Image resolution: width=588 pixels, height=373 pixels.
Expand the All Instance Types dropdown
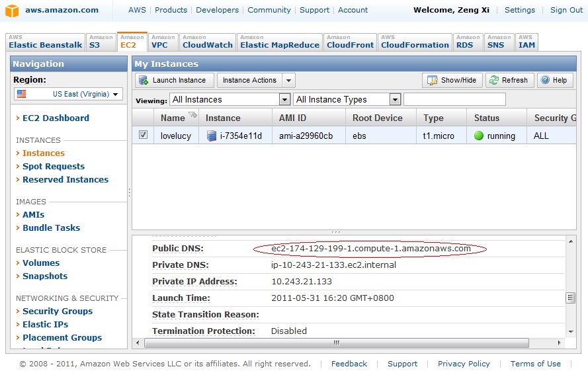[x=395, y=100]
